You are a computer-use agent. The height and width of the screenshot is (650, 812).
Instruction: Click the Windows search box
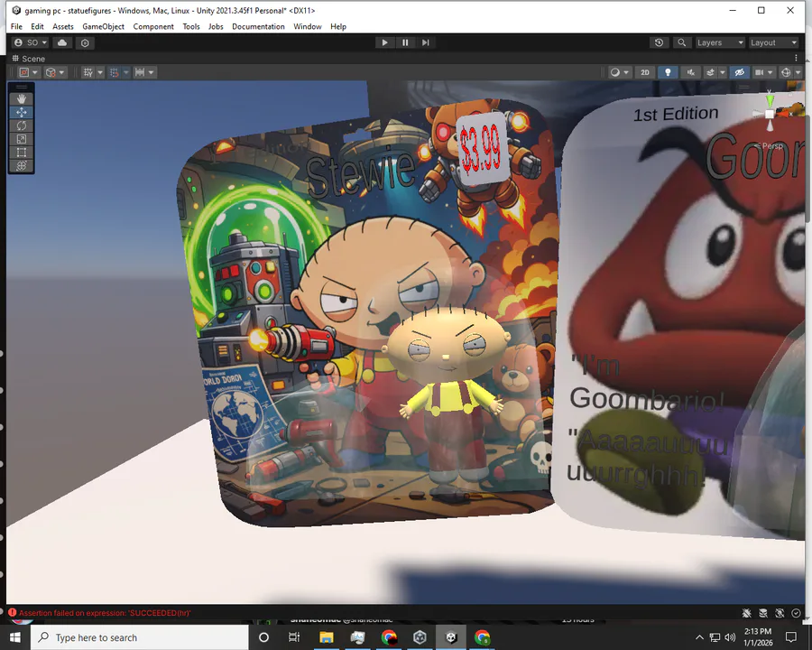[x=140, y=637]
